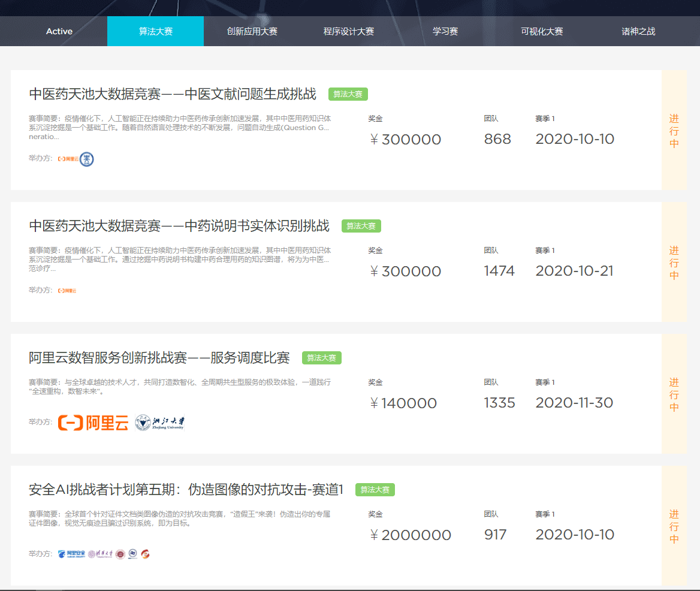Image resolution: width=700 pixels, height=591 pixels.
Task: Click prize ¥140000
Action: (x=403, y=403)
